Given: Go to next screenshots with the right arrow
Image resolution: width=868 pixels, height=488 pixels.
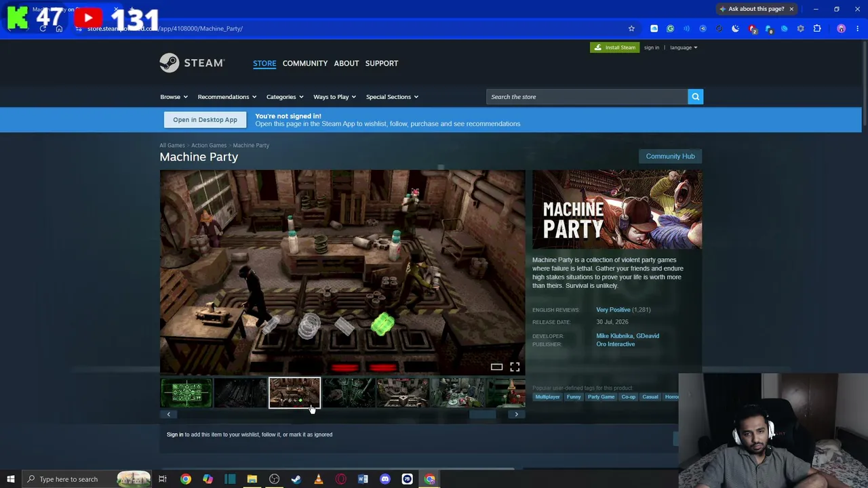Looking at the screenshot, I should (516, 414).
